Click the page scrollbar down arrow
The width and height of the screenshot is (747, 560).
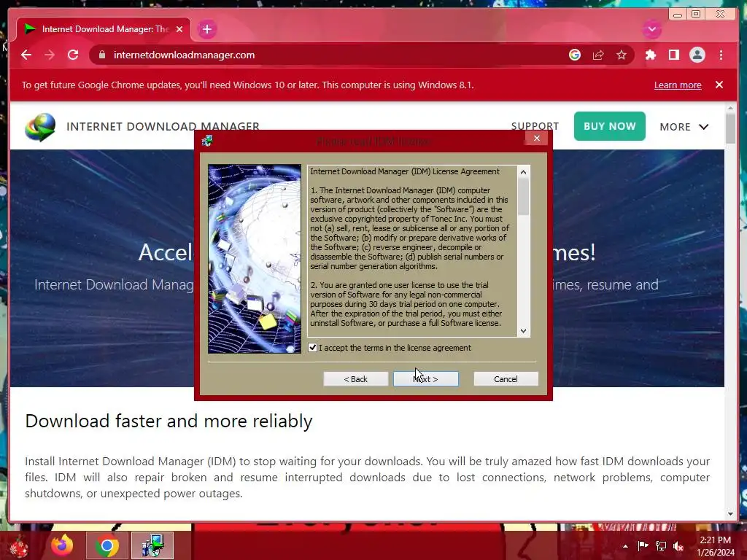coord(730,514)
